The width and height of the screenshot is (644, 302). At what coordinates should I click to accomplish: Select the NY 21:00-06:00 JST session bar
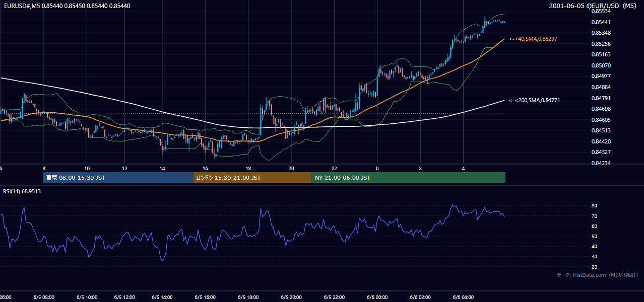tap(409, 178)
